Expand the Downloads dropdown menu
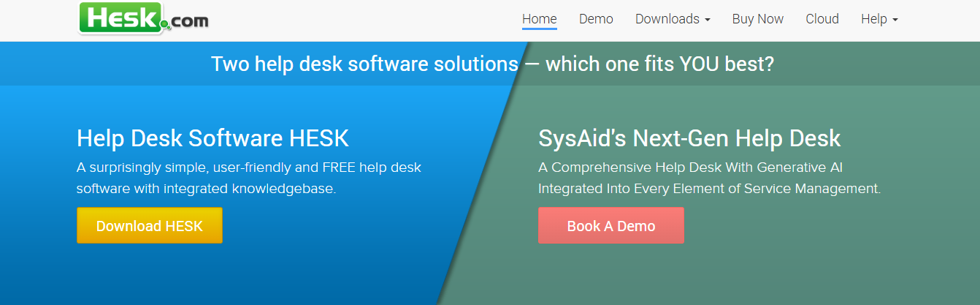 (x=667, y=19)
